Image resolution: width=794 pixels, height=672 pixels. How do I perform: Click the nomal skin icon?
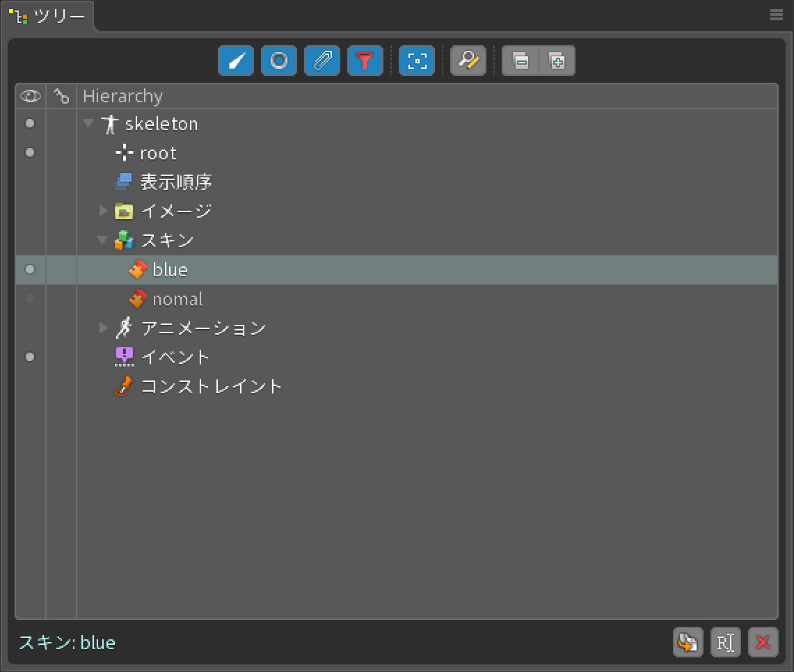pyautogui.click(x=138, y=298)
